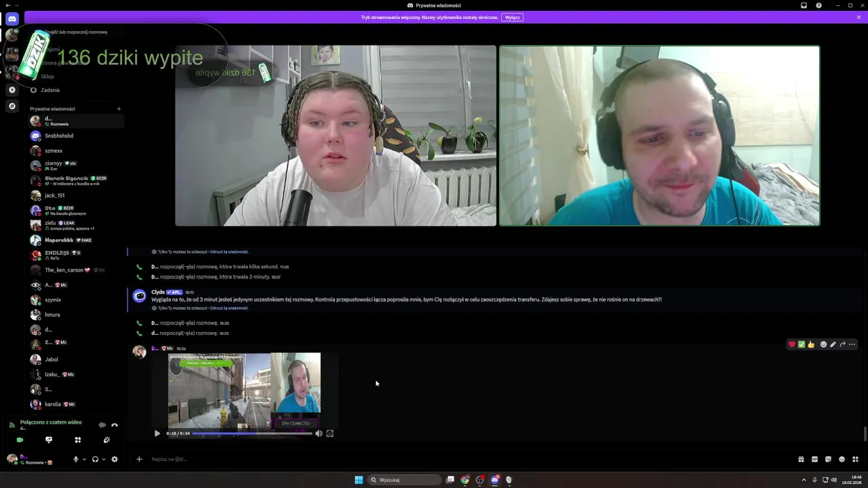Open Discover servers compass icon
The height and width of the screenshot is (488, 868).
12,106
